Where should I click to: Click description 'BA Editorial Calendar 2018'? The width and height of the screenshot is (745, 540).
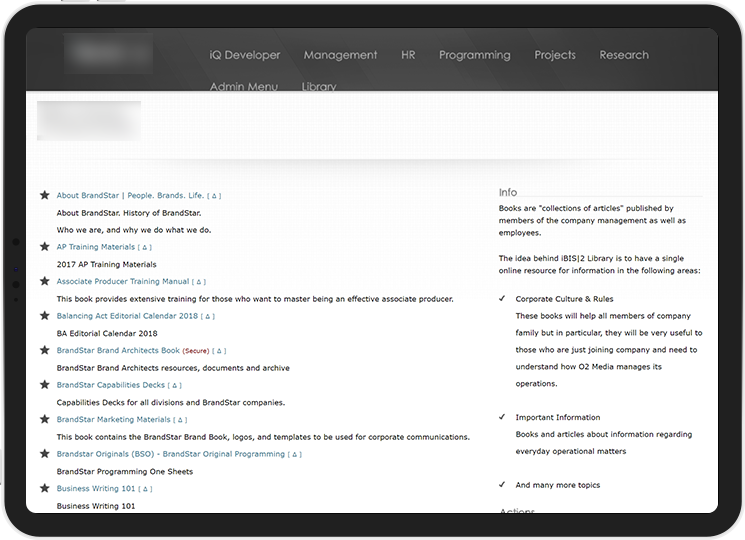click(x=107, y=333)
